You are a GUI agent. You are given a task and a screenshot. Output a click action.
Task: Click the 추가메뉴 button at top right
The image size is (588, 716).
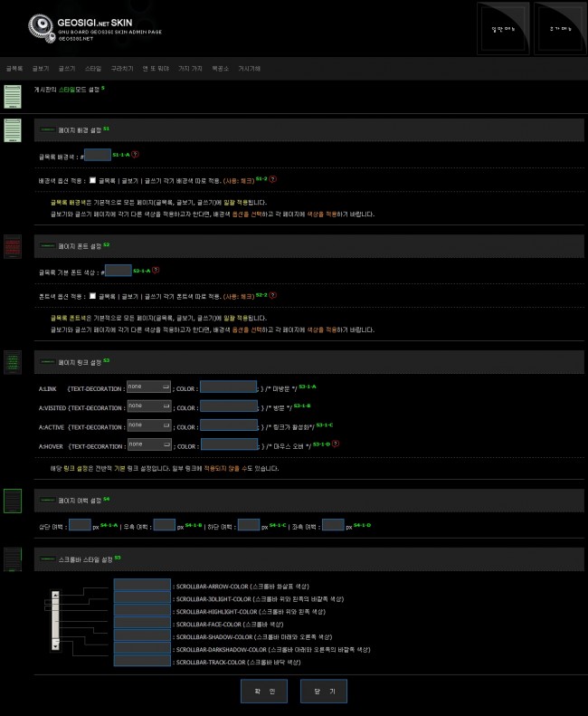pos(560,28)
